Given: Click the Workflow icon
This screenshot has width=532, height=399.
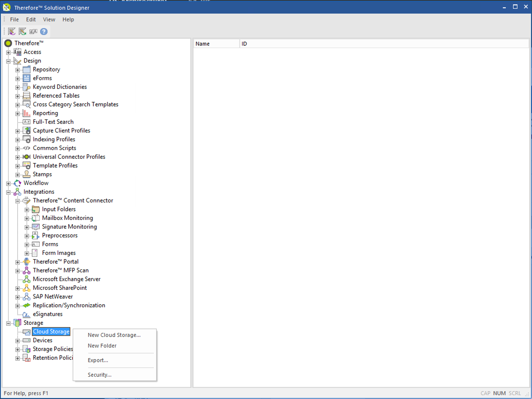Looking at the screenshot, I should 17,183.
